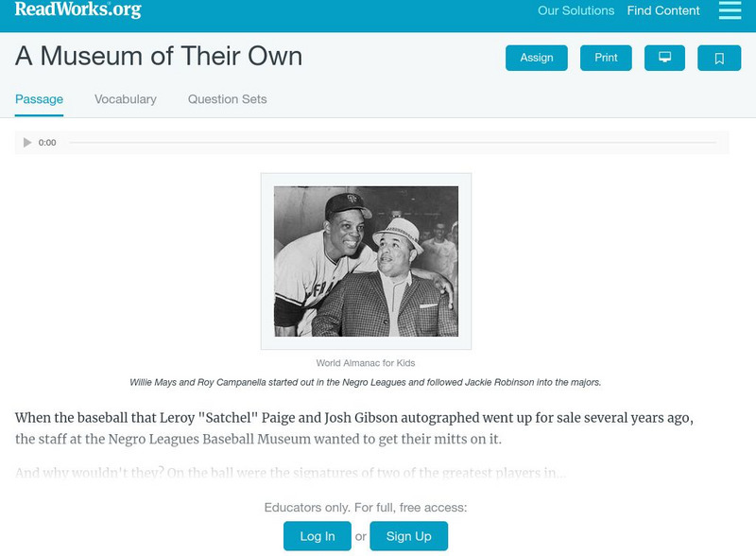
Task: Click the audio time 0:00 label
Action: coord(47,143)
